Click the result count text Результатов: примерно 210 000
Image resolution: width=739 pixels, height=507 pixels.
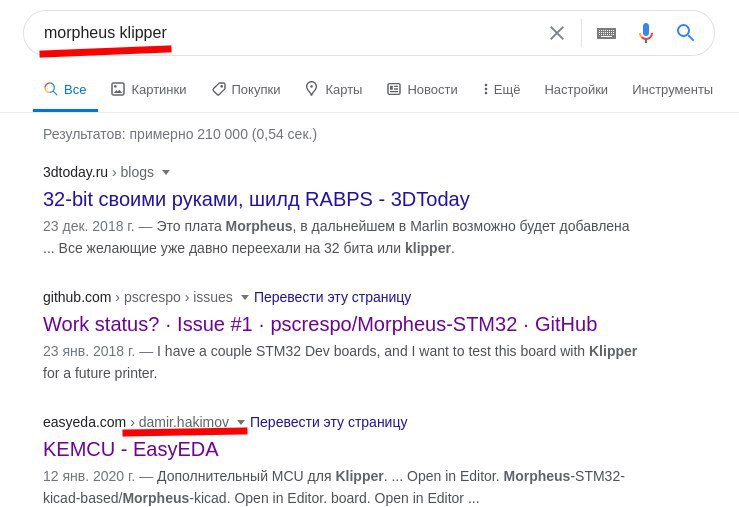click(x=180, y=134)
